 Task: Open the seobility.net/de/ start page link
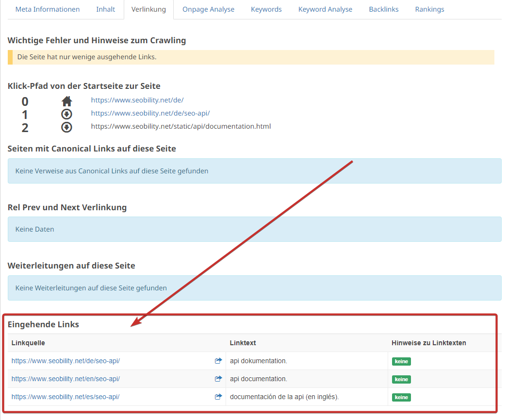pyautogui.click(x=137, y=100)
